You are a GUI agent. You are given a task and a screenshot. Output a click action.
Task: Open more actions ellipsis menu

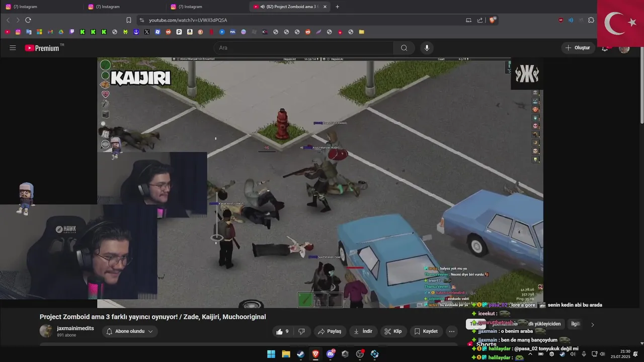(x=452, y=331)
